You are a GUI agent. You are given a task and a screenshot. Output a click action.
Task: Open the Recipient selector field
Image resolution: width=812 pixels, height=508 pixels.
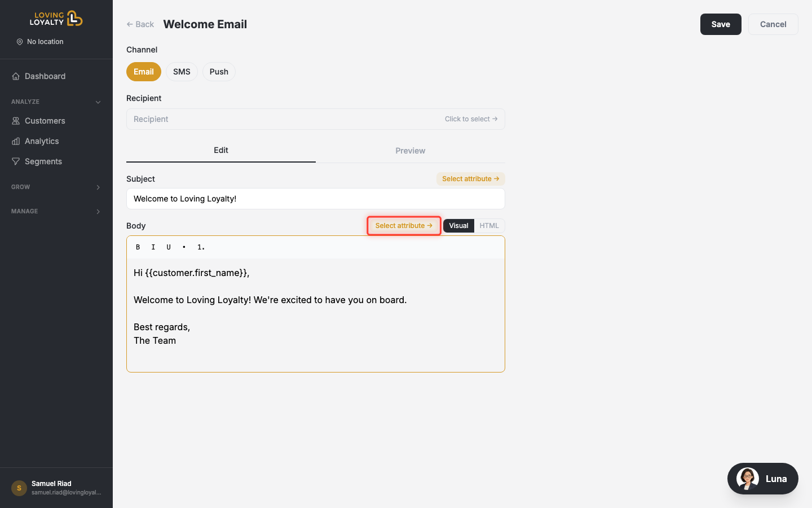[316, 119]
